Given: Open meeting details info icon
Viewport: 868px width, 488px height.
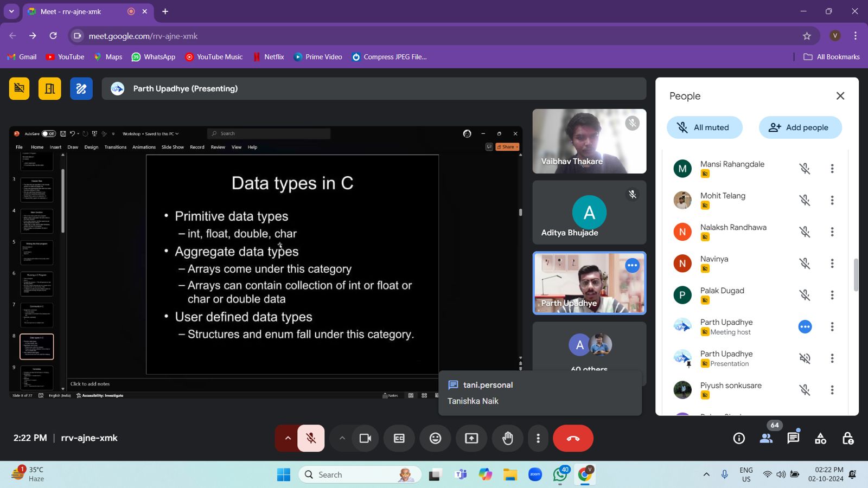Looking at the screenshot, I should point(739,438).
